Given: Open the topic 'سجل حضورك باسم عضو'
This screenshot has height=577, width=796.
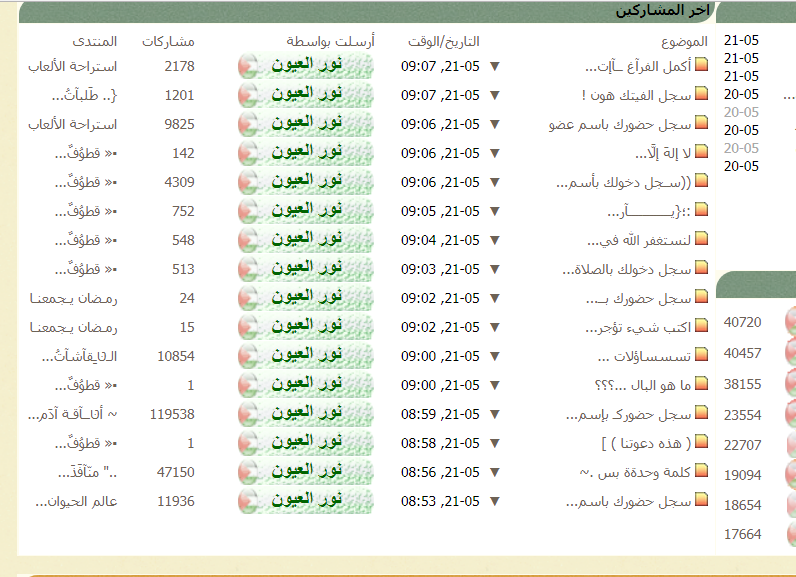Looking at the screenshot, I should [620, 125].
